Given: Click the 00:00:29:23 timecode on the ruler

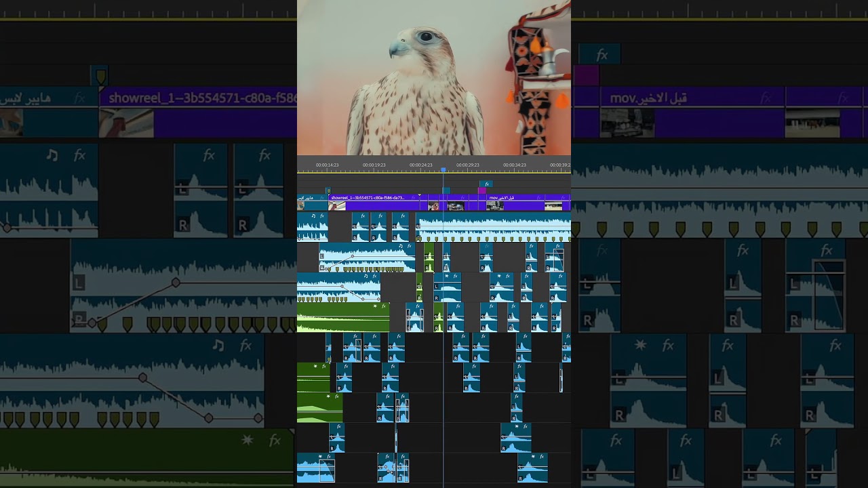Looking at the screenshot, I should point(467,165).
